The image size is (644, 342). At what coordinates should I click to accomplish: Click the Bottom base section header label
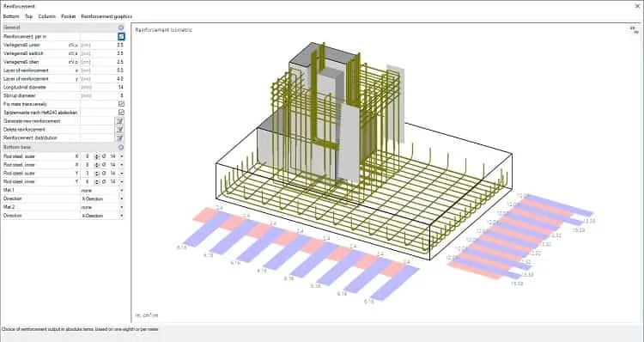(x=17, y=147)
